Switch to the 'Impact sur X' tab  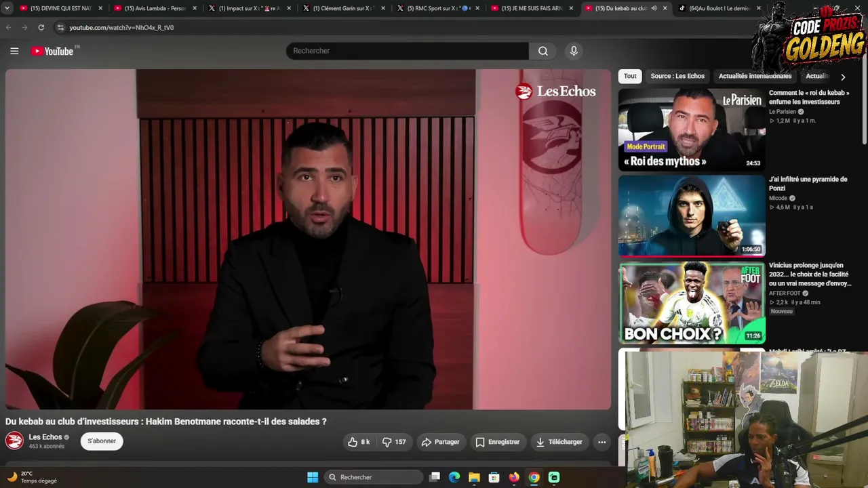[x=249, y=8]
